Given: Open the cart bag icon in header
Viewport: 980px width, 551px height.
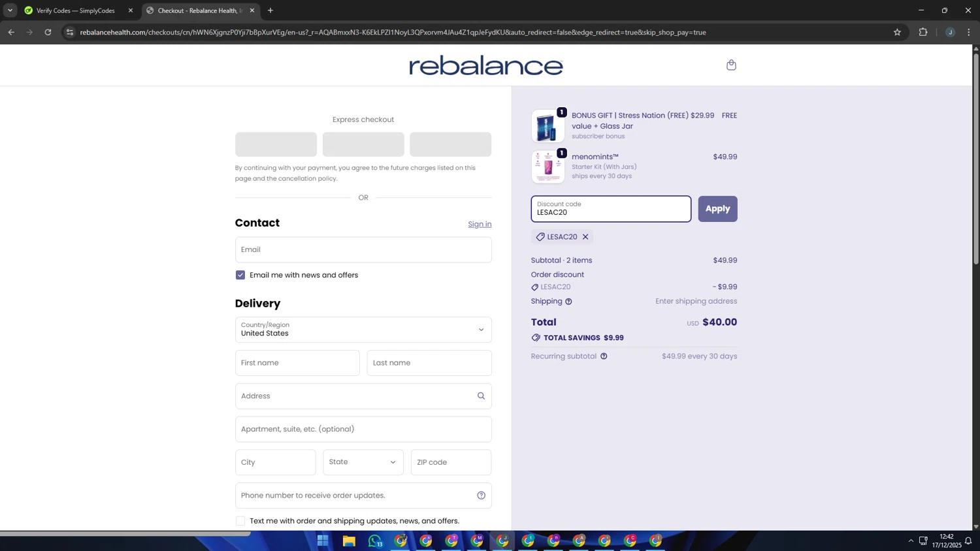Looking at the screenshot, I should point(731,65).
